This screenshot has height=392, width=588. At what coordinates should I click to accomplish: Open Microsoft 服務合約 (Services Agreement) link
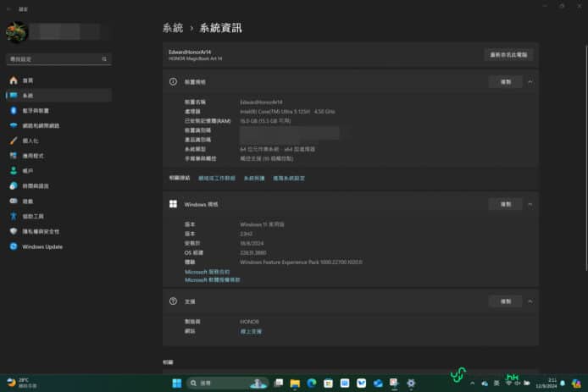207,272
